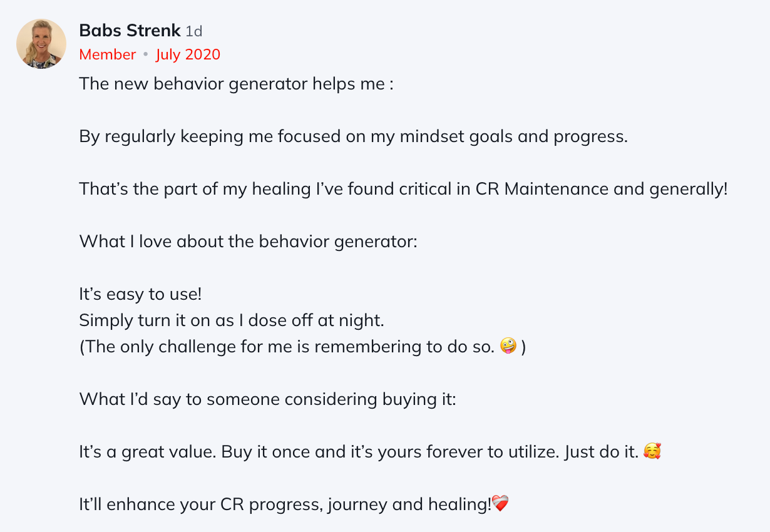Viewport: 770px width, 532px height.
Task: Click the smiling face with hearts emoji
Action: [652, 452]
